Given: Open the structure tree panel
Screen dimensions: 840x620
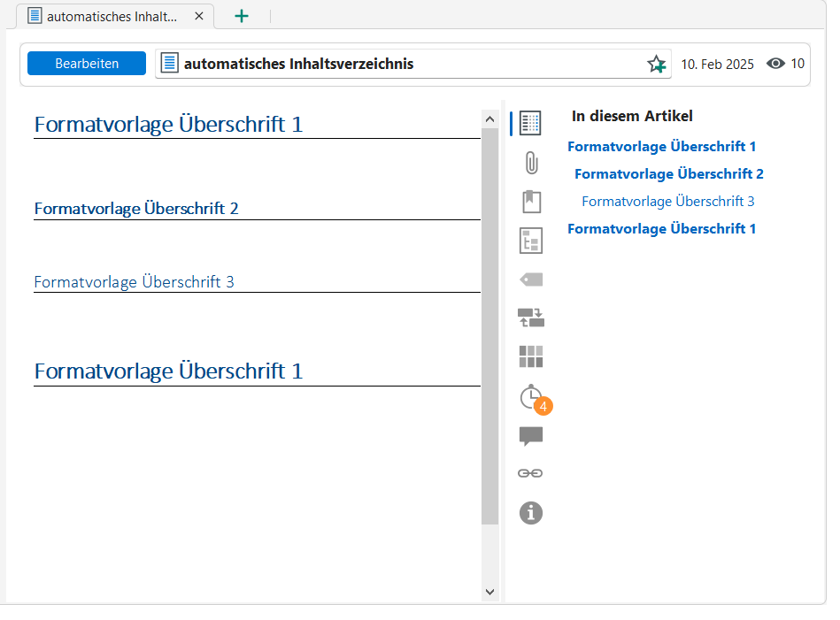Looking at the screenshot, I should 531,241.
